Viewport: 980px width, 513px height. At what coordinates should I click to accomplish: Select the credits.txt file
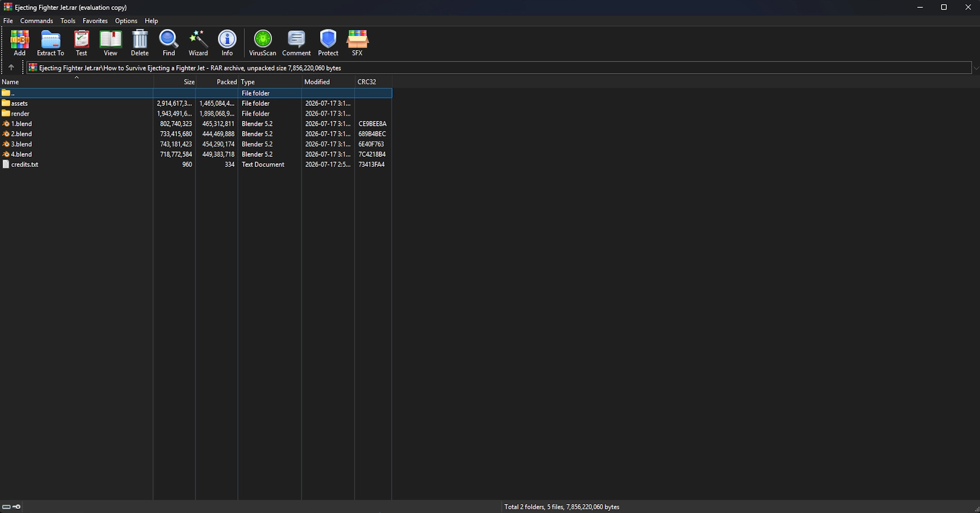coord(25,164)
